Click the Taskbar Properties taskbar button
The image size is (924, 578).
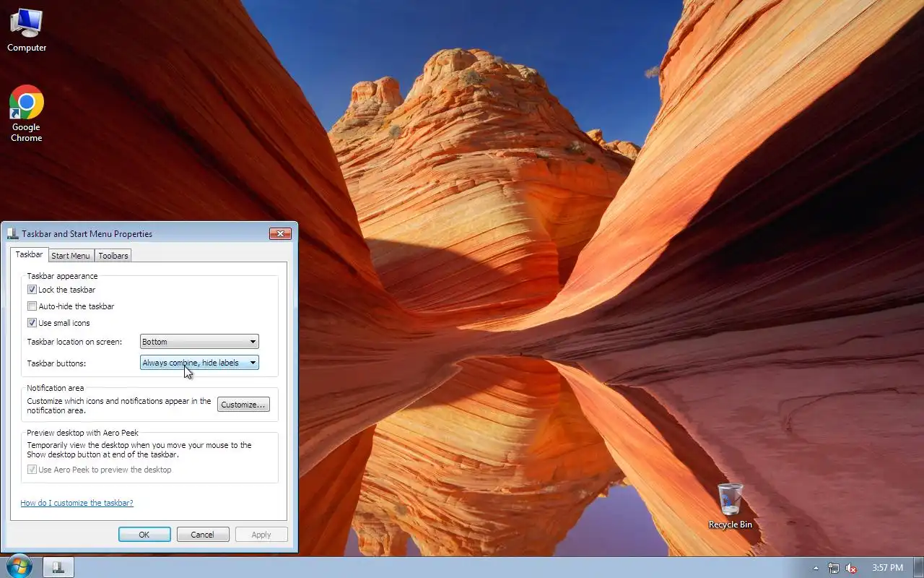[x=58, y=568]
